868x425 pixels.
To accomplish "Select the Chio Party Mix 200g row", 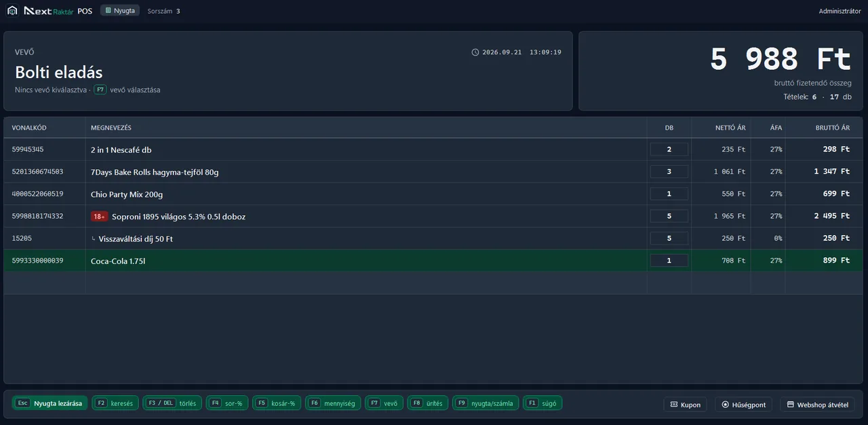I will click(x=433, y=194).
